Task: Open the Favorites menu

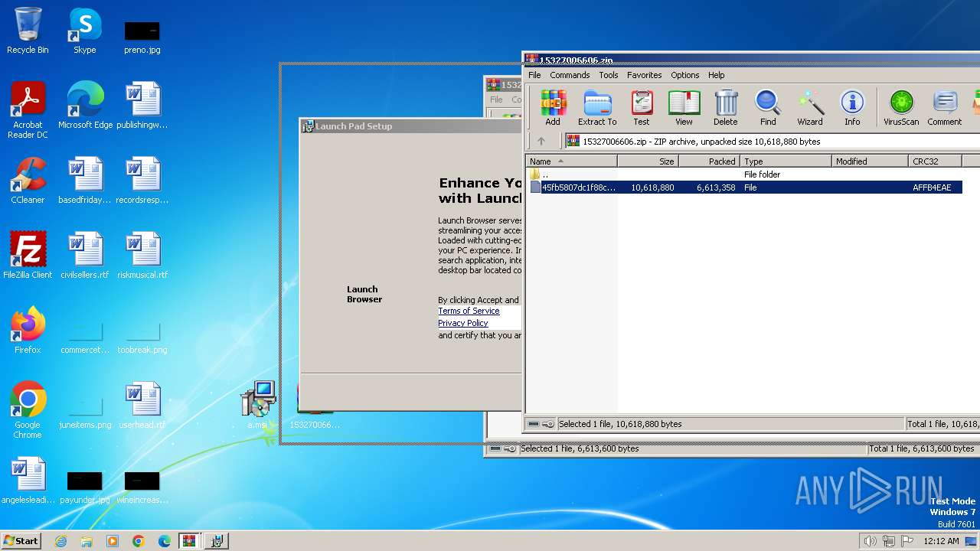Action: 645,75
